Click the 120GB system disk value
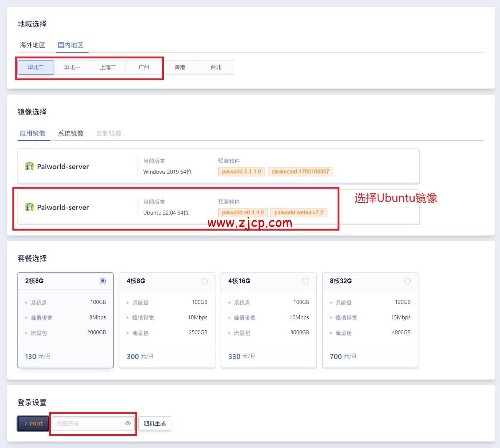 (403, 302)
